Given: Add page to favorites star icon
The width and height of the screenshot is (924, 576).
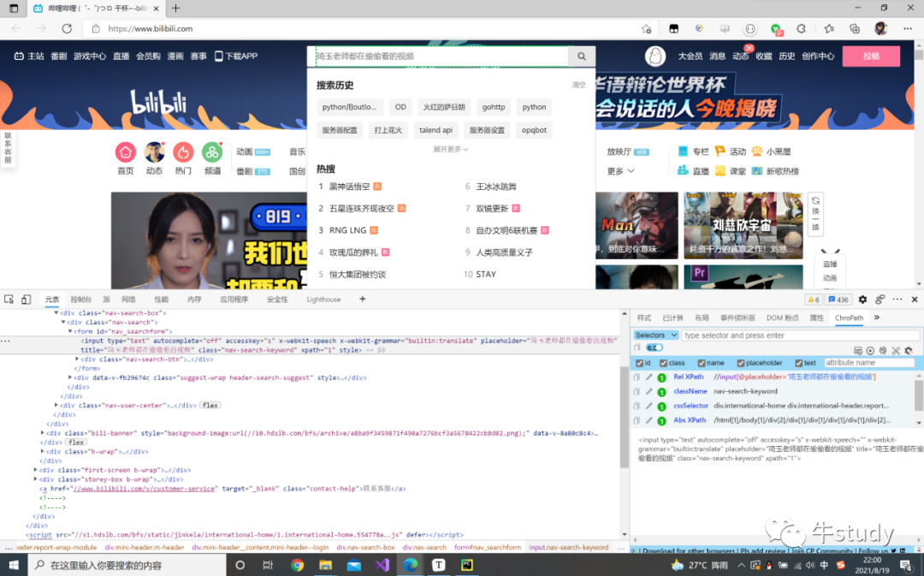Looking at the screenshot, I should [x=647, y=28].
